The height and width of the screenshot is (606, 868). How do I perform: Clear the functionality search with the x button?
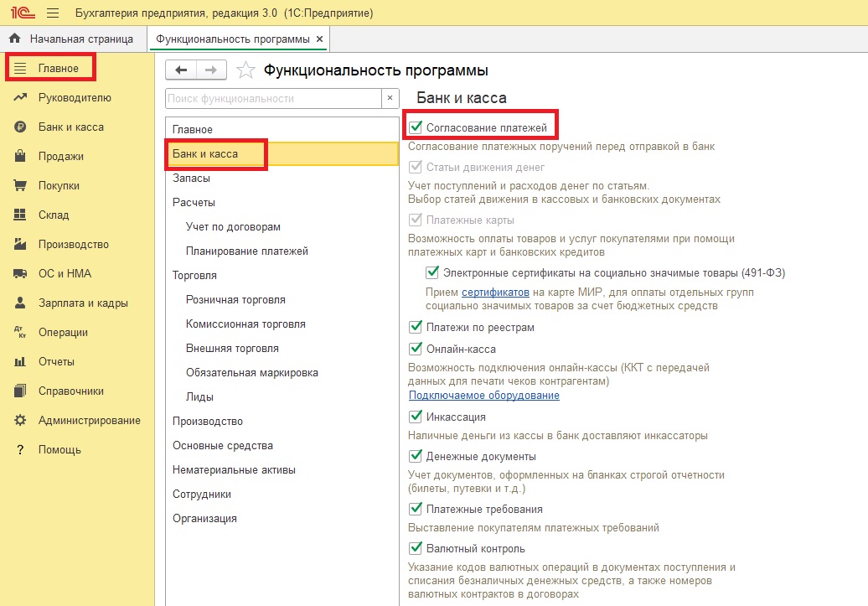(390, 98)
